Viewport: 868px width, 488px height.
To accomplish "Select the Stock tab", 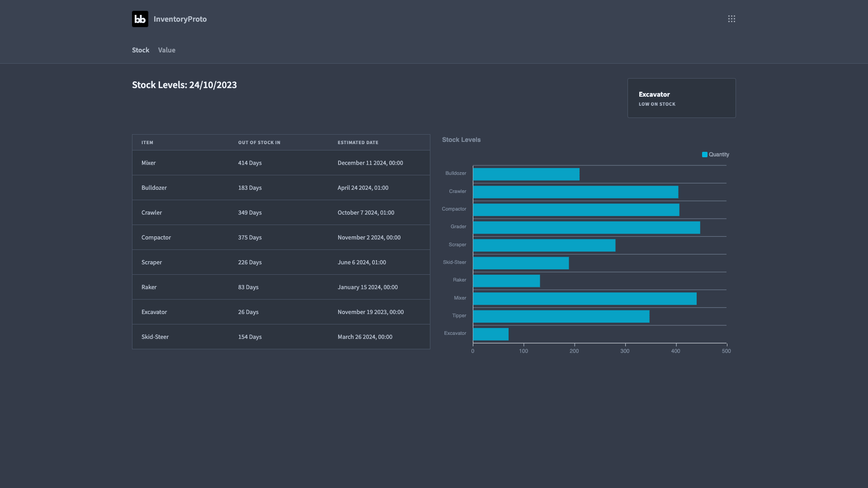I will coord(141,50).
